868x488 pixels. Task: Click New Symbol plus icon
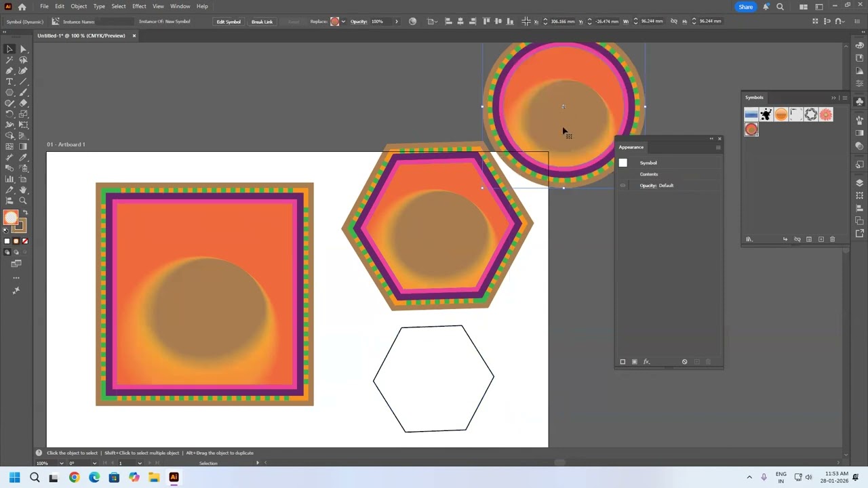821,239
